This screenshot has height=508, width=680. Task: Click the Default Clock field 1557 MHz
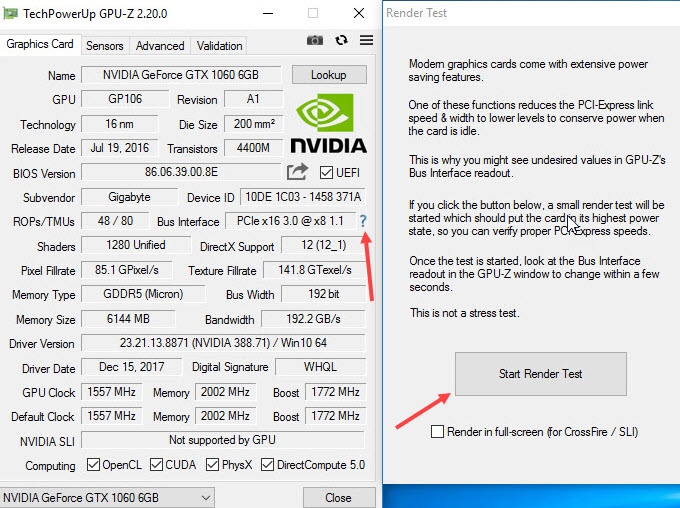click(111, 416)
